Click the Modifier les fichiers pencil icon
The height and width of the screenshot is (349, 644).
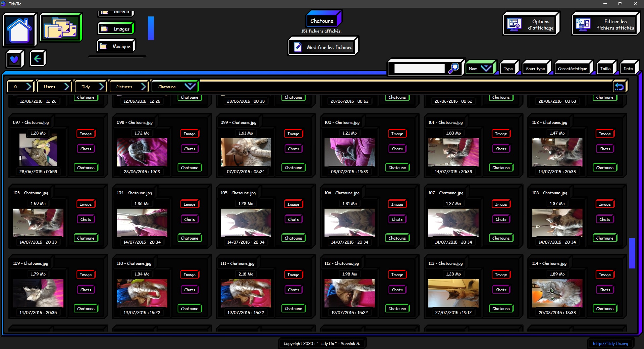298,47
